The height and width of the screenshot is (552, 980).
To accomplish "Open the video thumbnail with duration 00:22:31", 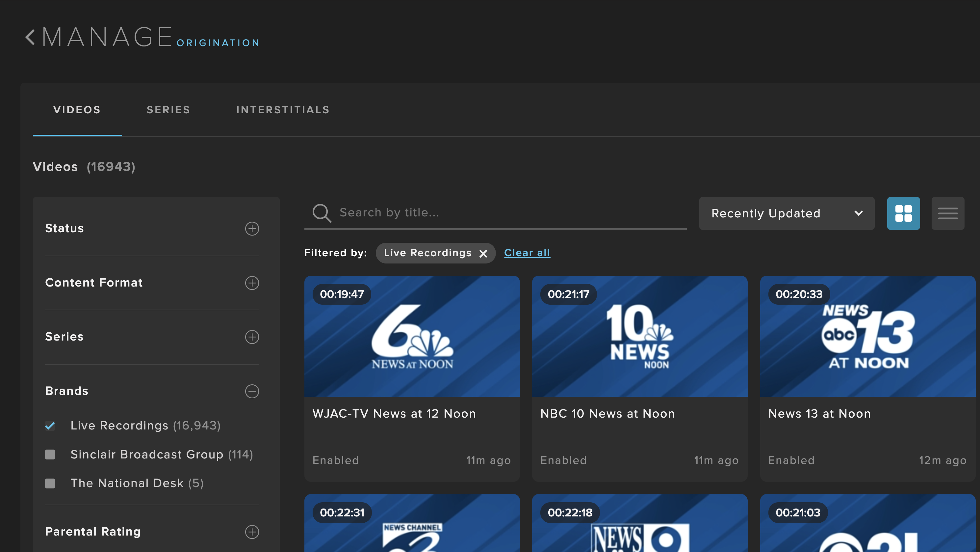I will (x=412, y=523).
